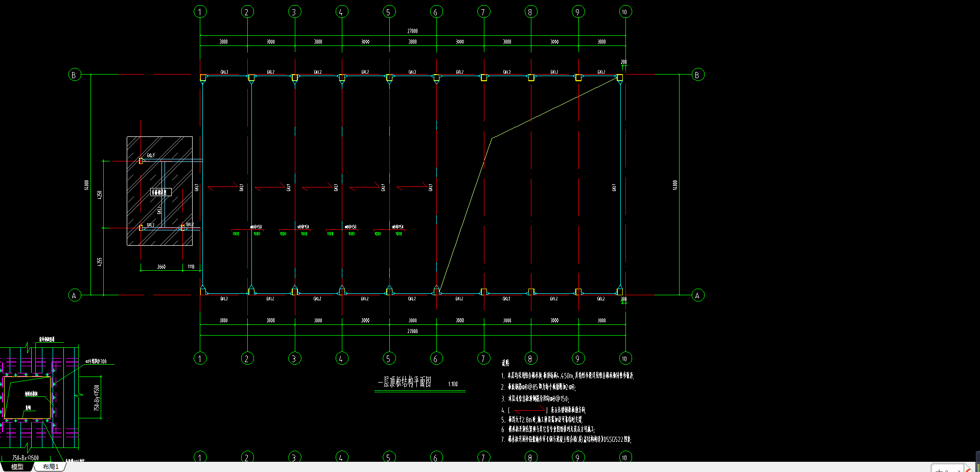This screenshot has height=472, width=980.
Task: Select the 750<Bx≤1500 detail dimension
Action: point(26,458)
